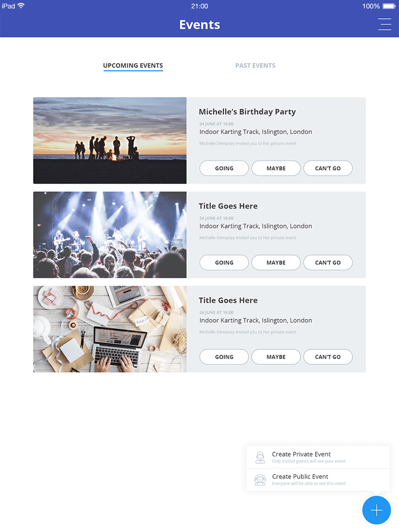The width and height of the screenshot is (399, 532).
Task: Open the concert crowd event photo
Action: [110, 235]
